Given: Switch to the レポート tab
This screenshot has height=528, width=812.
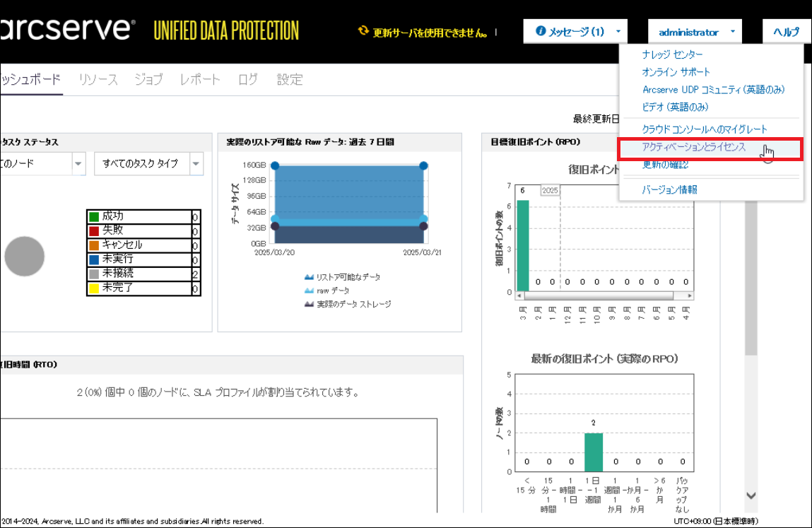Looking at the screenshot, I should [200, 79].
